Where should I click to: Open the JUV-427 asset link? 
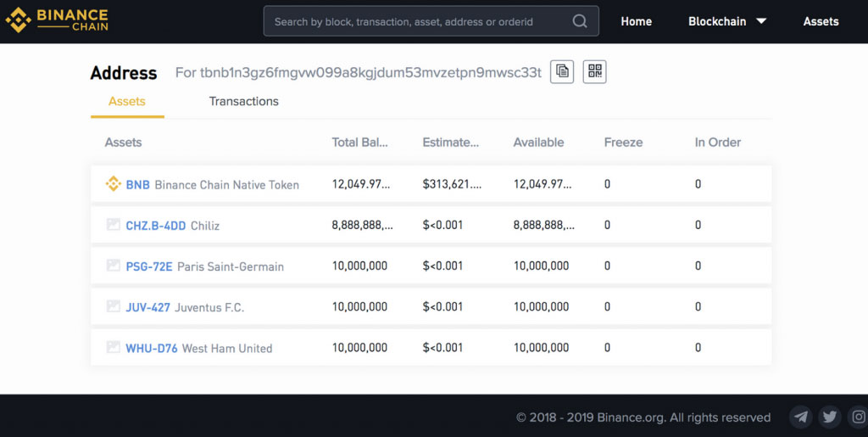(147, 307)
